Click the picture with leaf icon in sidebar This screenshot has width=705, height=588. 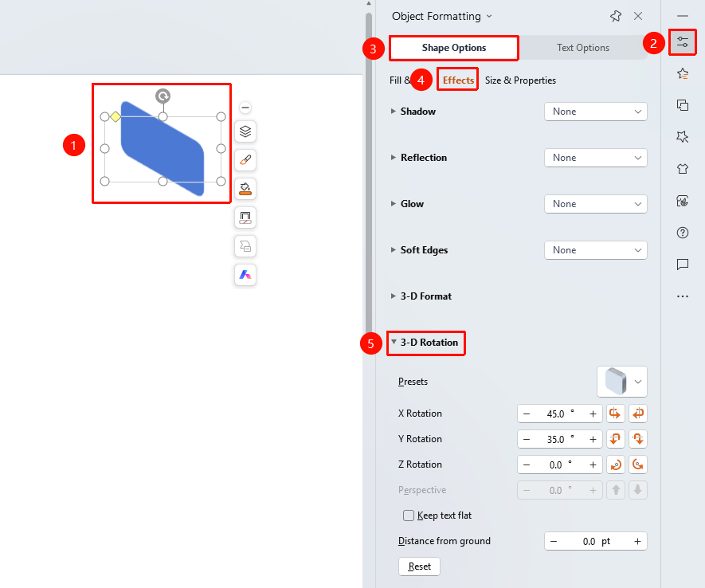click(682, 201)
